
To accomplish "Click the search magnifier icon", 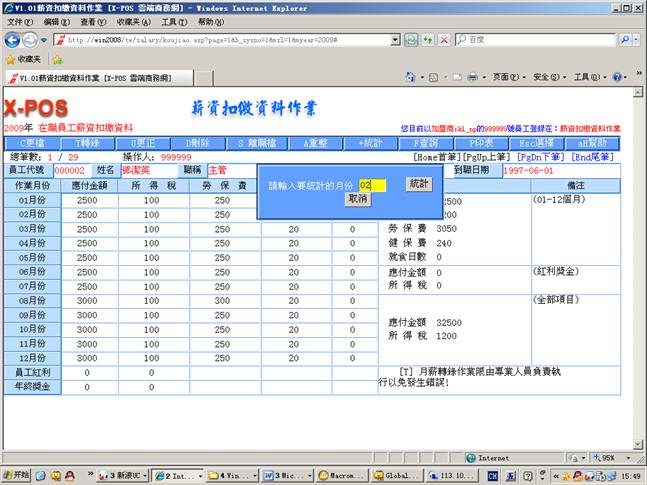I will click(625, 39).
